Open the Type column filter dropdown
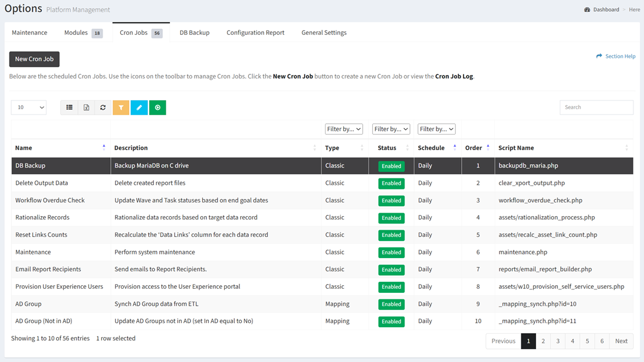This screenshot has width=644, height=362. (x=344, y=129)
